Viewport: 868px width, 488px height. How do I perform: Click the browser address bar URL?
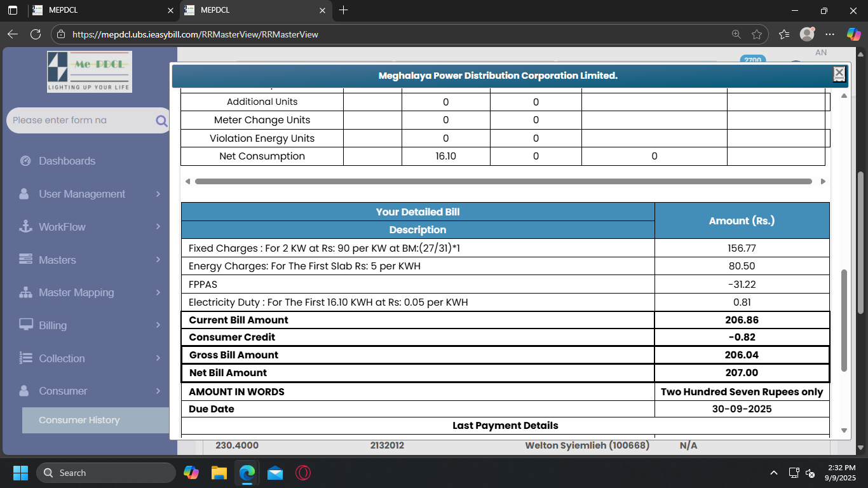[x=195, y=34]
